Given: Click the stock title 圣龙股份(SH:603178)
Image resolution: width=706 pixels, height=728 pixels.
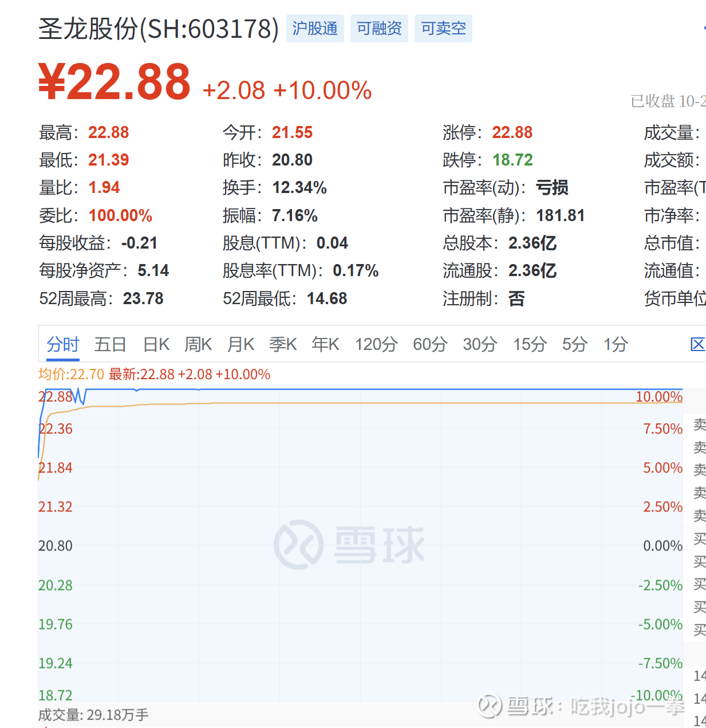Looking at the screenshot, I should [159, 29].
